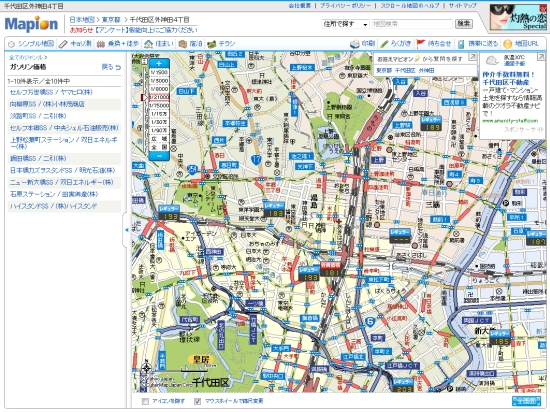
Task: Click the 戻る back link
Action: coord(111,67)
